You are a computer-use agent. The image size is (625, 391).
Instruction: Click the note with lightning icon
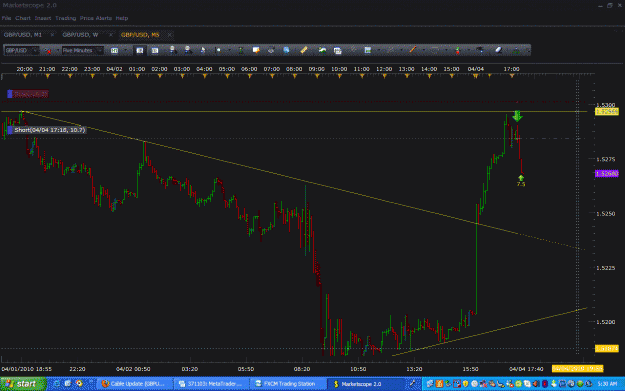(x=256, y=50)
